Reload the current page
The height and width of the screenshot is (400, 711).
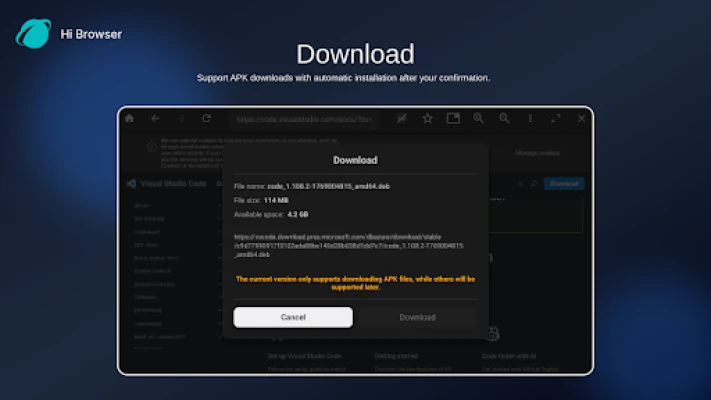(x=206, y=118)
